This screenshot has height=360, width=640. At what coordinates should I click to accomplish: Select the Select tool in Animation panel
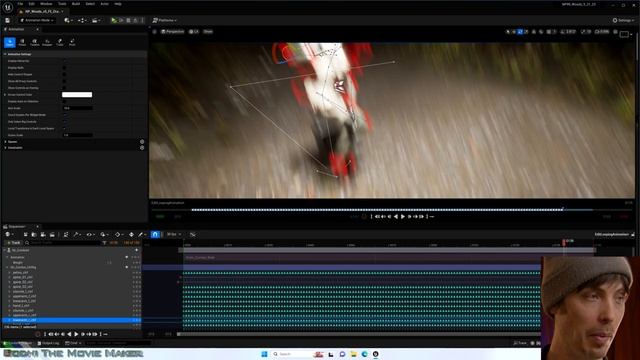pyautogui.click(x=10, y=42)
